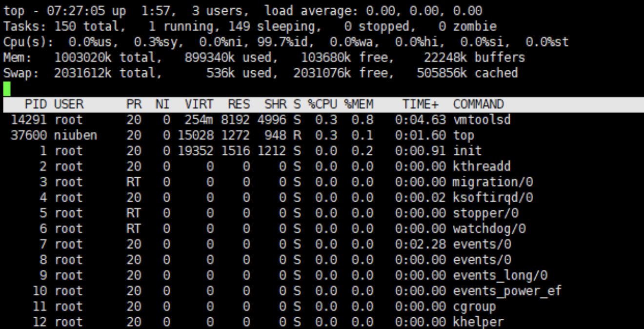Image resolution: width=644 pixels, height=329 pixels.
Task: Select the migration/0 process entry
Action: (x=493, y=183)
